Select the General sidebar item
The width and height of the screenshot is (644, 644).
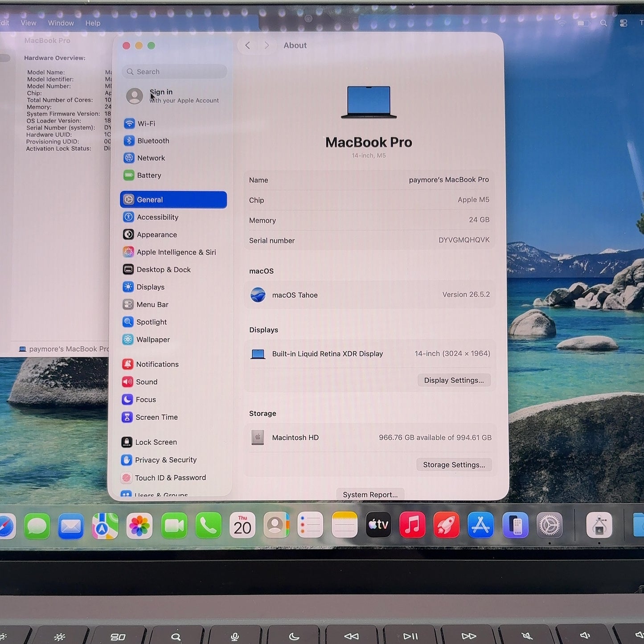coord(173,200)
